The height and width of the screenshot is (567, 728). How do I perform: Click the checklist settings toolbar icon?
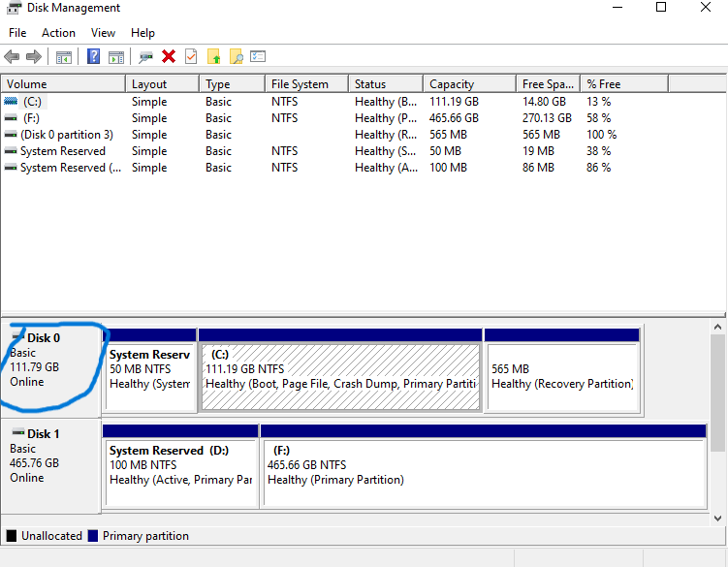258,56
